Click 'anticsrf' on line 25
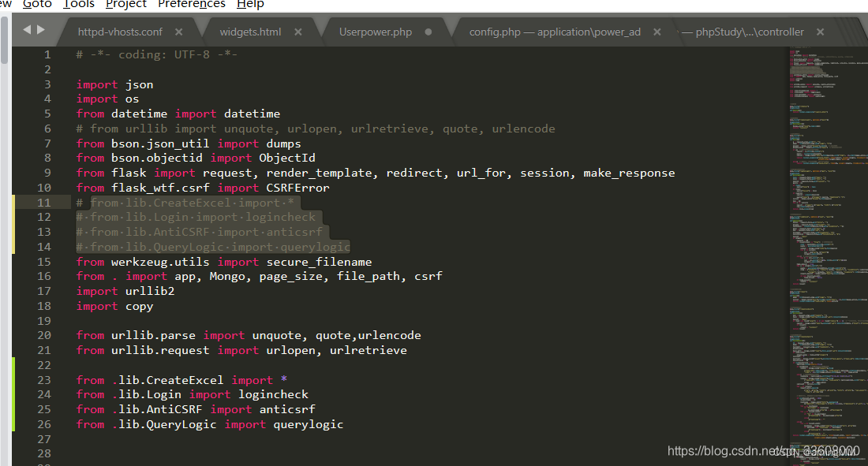 [286, 410]
